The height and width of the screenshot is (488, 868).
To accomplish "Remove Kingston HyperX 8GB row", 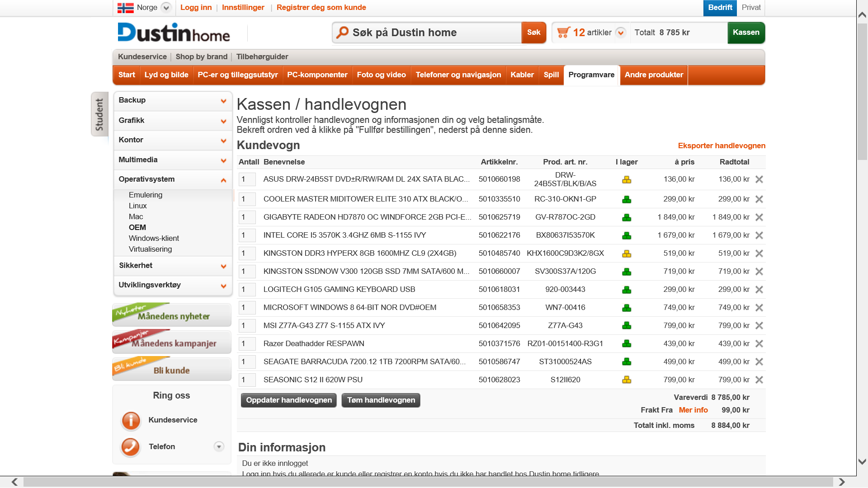I will (x=759, y=253).
